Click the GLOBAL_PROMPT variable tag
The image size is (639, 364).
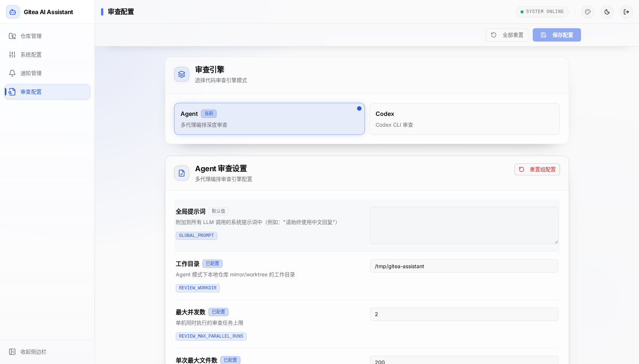(197, 236)
